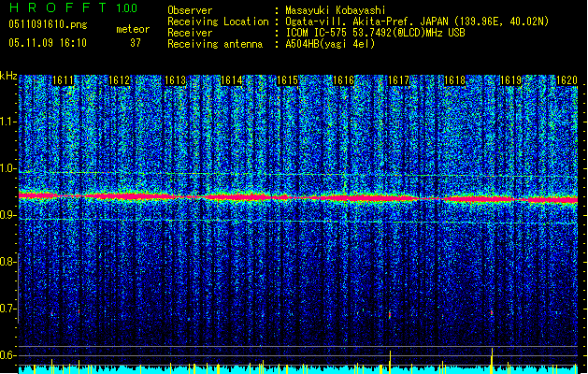Click the 1617 time marker

[399, 81]
